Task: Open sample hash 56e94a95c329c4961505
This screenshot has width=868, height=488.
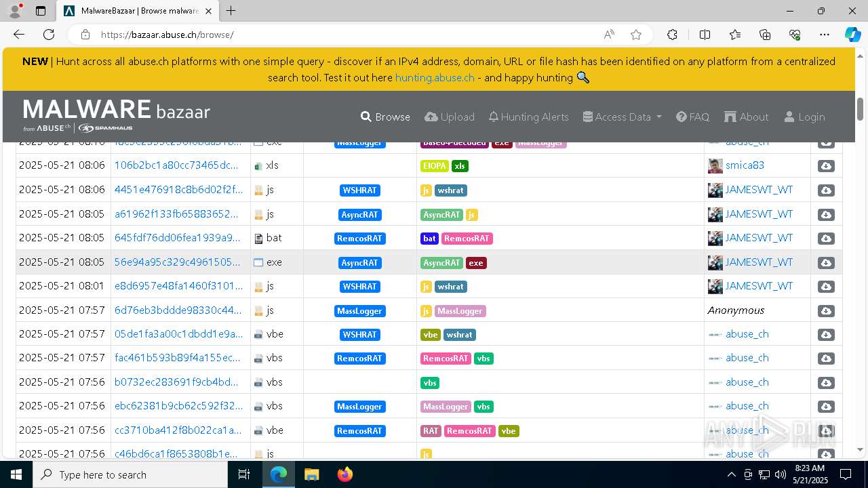Action: click(177, 262)
